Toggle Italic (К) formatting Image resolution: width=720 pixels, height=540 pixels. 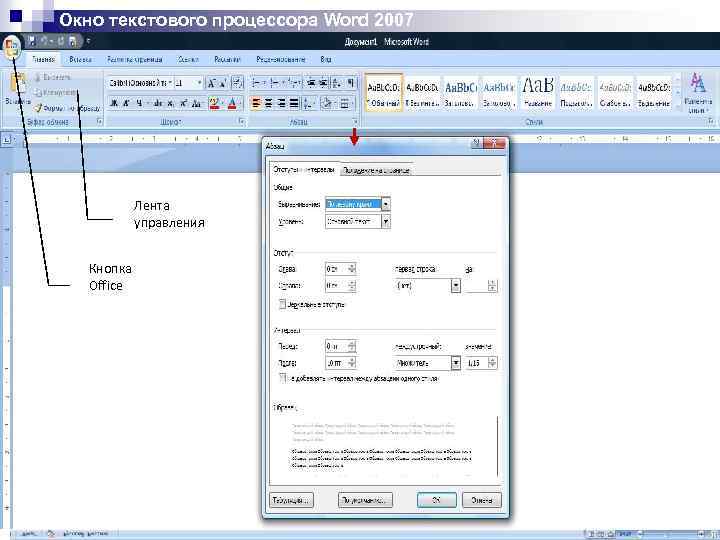(126, 103)
